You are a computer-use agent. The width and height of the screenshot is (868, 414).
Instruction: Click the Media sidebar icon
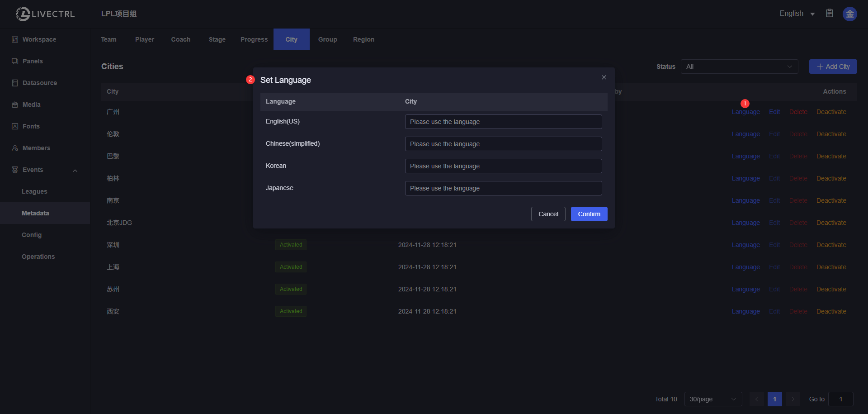15,105
